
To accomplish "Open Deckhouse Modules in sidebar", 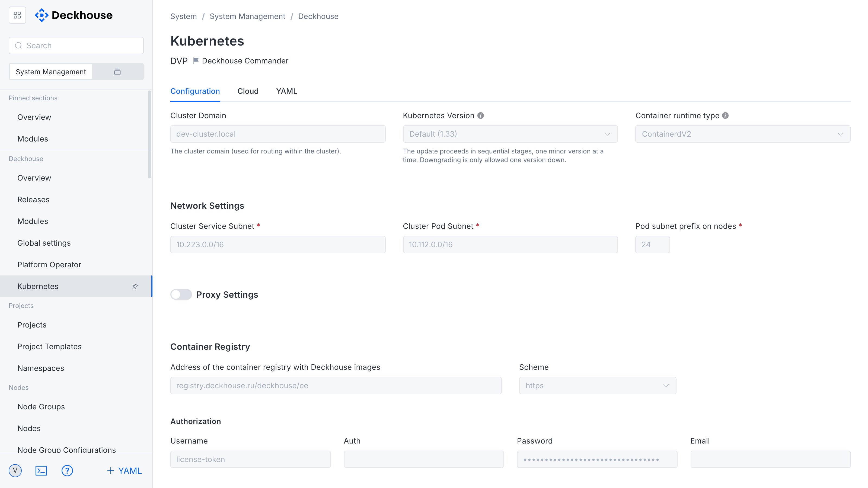I will click(76, 221).
